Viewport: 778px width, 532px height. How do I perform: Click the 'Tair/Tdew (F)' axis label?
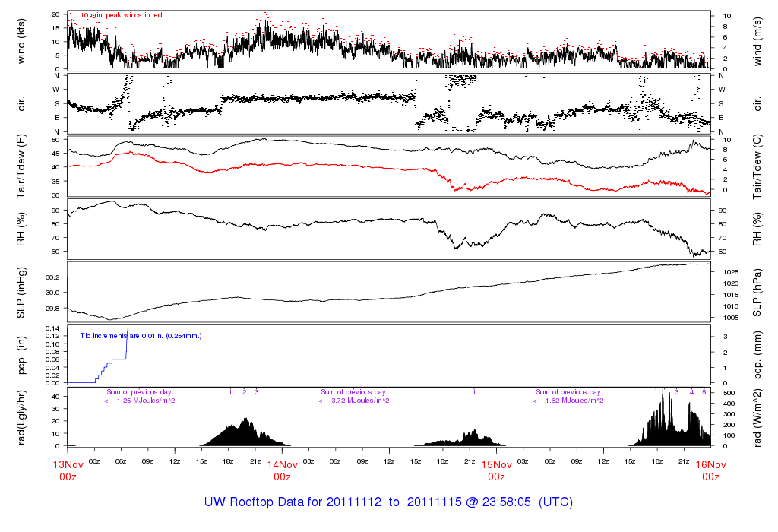click(21, 166)
